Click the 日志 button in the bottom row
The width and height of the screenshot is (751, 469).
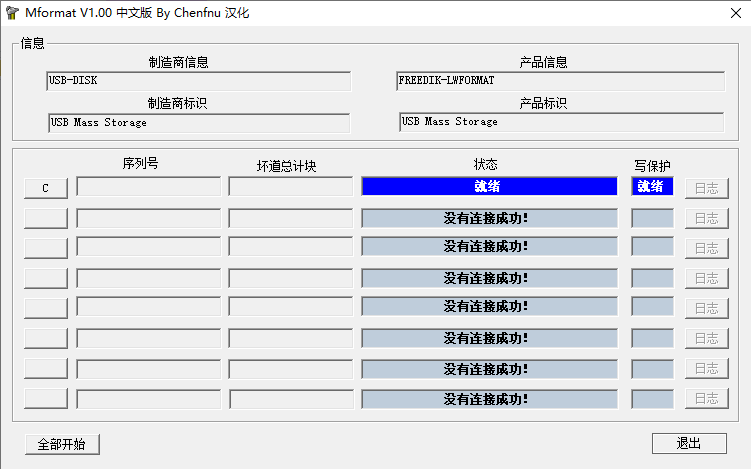pos(706,399)
